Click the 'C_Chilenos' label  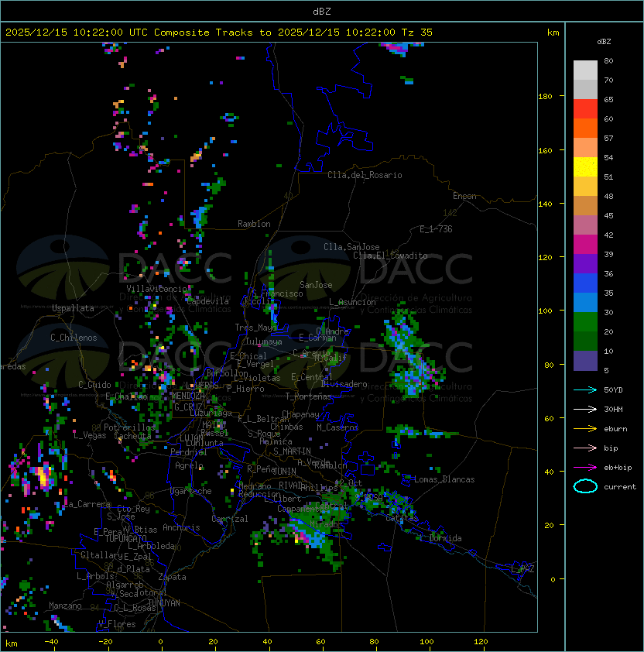point(74,338)
